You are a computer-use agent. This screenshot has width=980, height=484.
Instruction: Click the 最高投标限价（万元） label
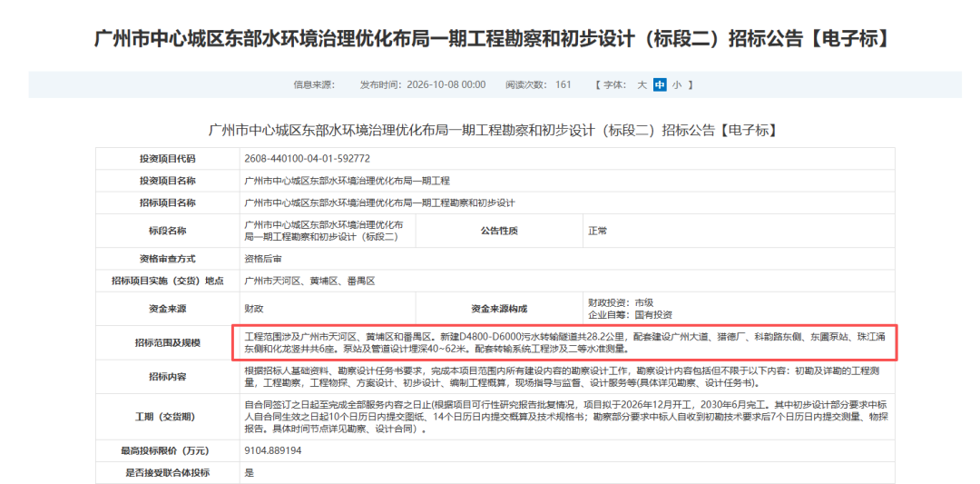coord(168,450)
